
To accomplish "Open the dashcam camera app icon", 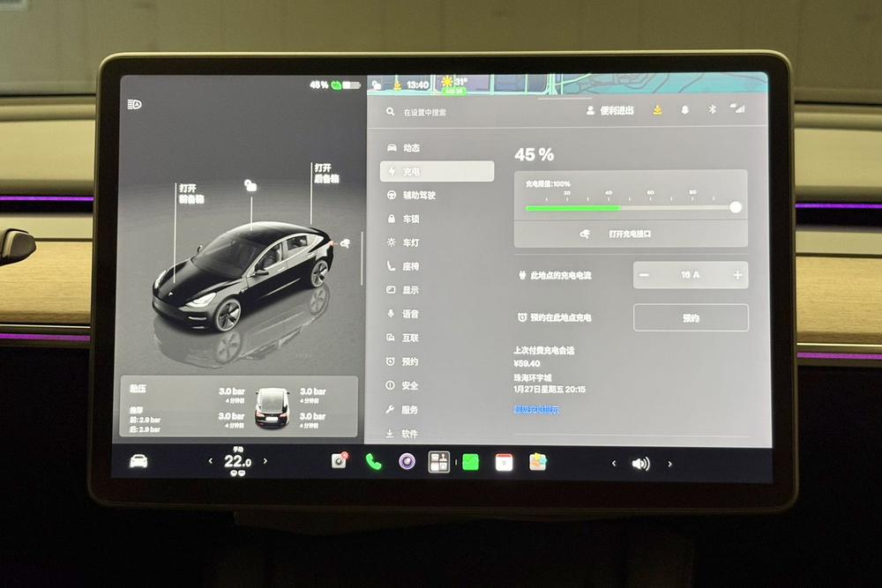I will (340, 460).
